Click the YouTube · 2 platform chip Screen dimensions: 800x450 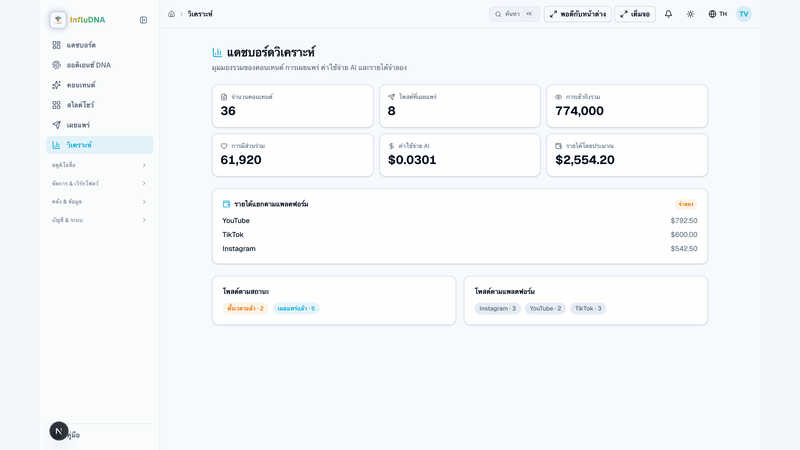tap(545, 308)
